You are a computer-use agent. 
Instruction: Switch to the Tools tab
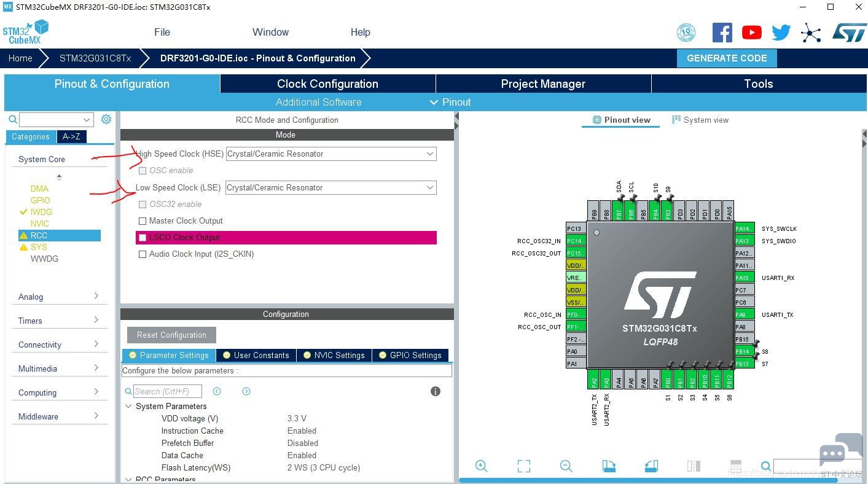(x=759, y=84)
